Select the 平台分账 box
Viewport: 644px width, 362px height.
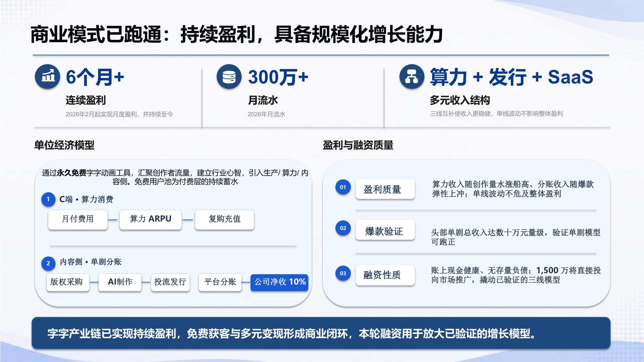click(220, 282)
